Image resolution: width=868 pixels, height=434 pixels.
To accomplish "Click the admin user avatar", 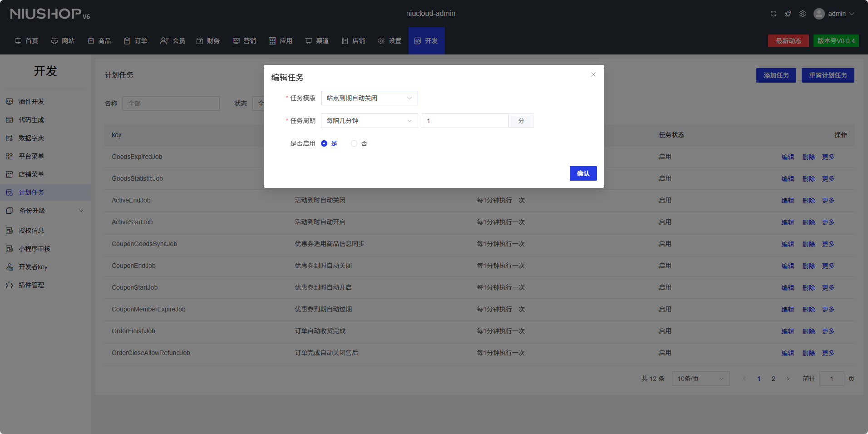I will coord(819,14).
